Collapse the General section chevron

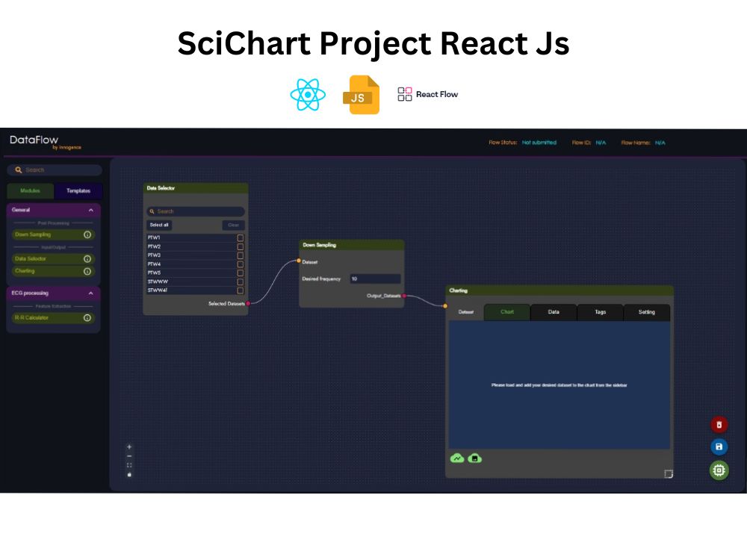tap(91, 210)
